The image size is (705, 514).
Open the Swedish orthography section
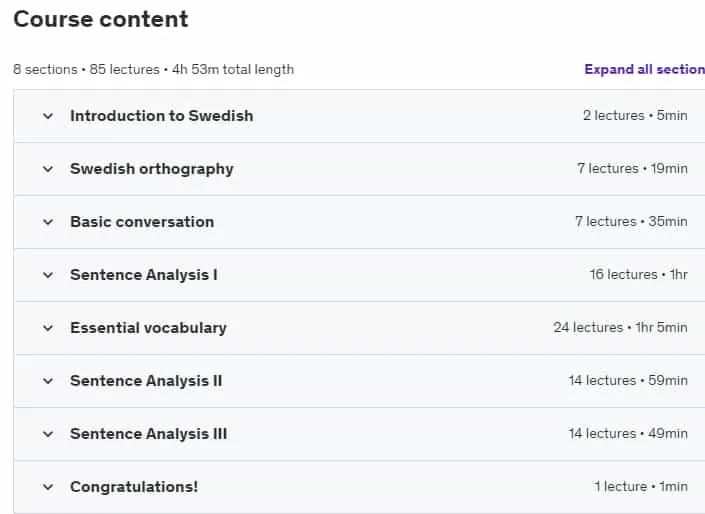152,169
